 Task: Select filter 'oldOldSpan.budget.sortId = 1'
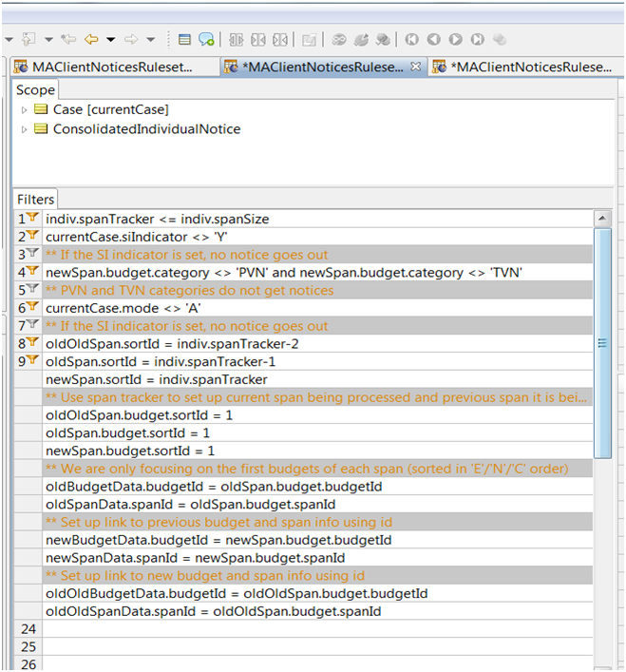click(x=317, y=415)
